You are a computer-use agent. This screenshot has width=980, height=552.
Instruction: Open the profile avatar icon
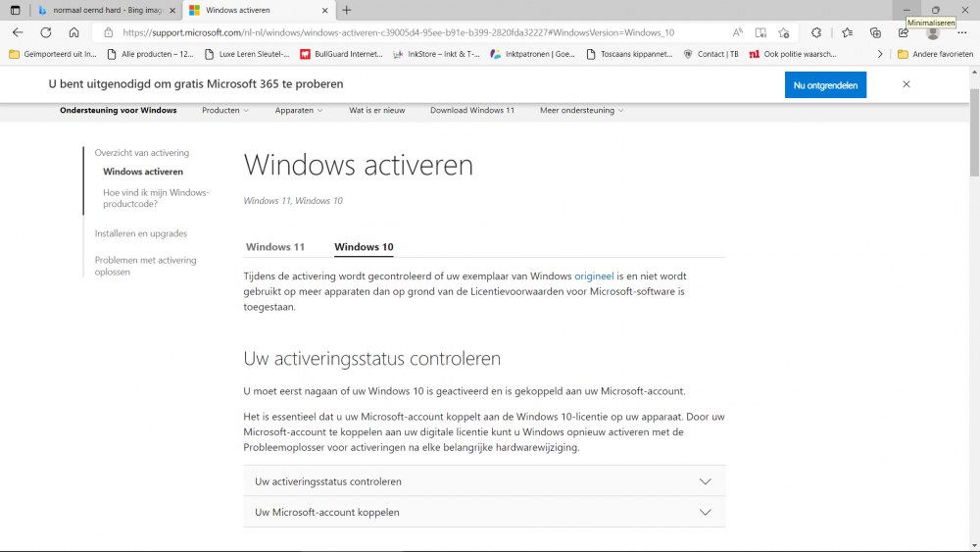tap(933, 33)
